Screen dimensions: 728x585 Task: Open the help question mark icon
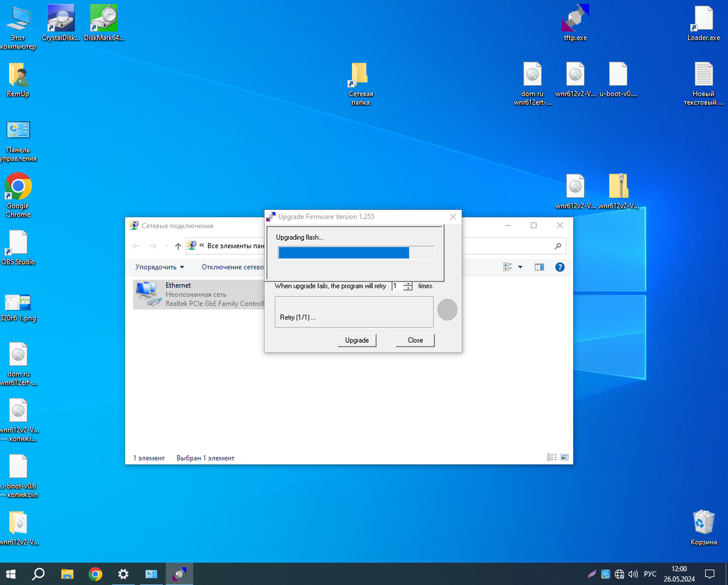pos(560,267)
